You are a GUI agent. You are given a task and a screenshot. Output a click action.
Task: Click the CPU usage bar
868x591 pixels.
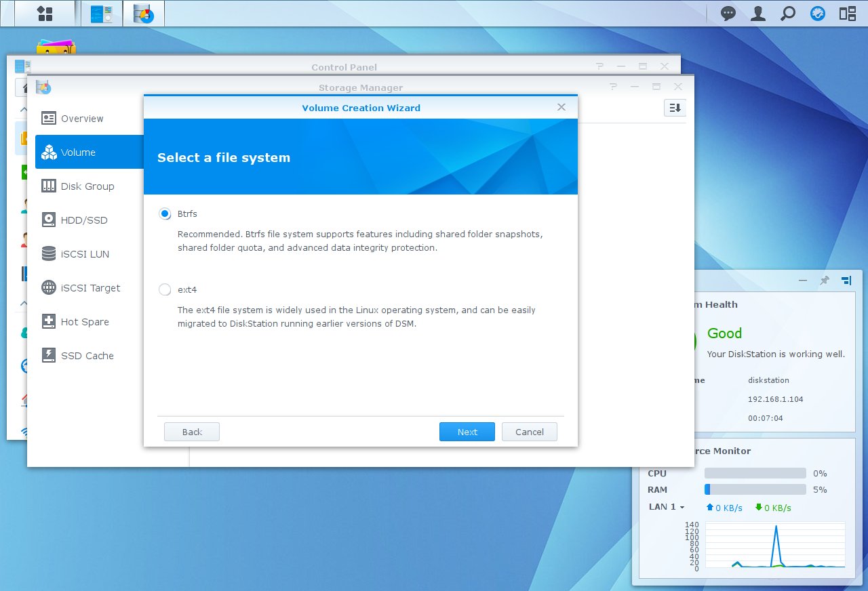coord(755,473)
